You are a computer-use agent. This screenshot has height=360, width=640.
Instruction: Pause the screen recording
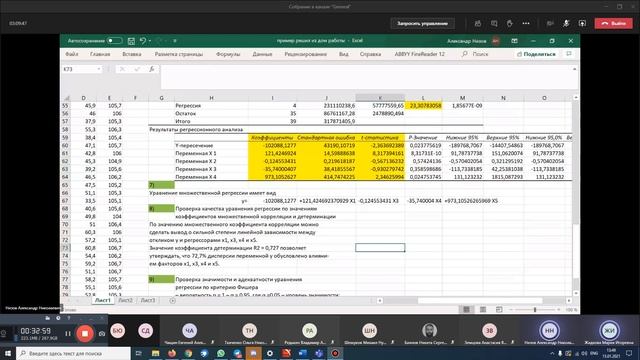pyautogui.click(x=68, y=333)
